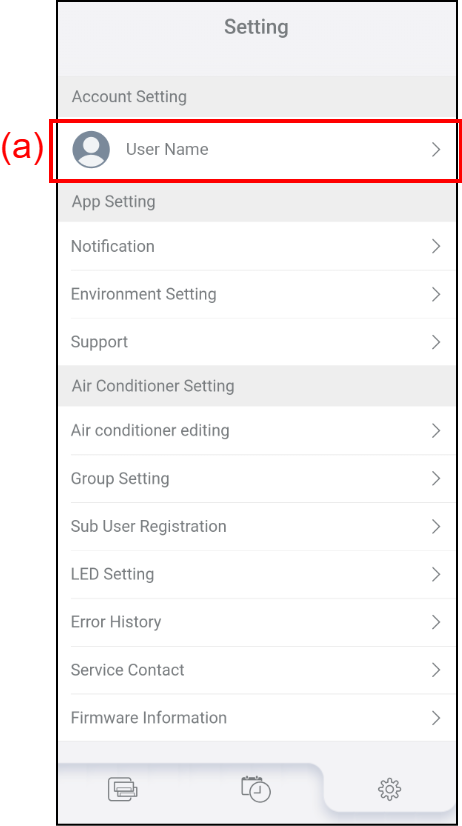Open the Notification settings
462x826 pixels.
point(257,246)
